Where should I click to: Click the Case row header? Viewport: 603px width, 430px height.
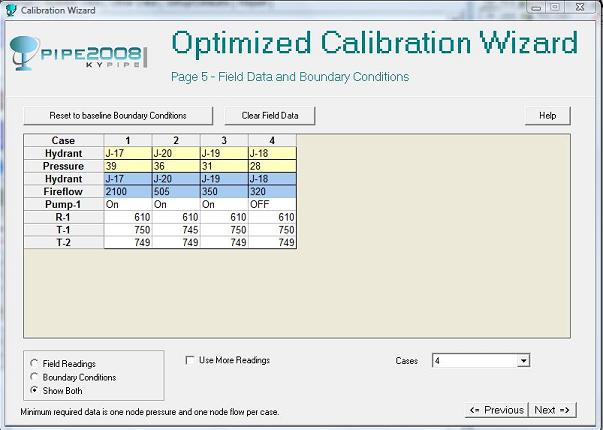coord(64,140)
